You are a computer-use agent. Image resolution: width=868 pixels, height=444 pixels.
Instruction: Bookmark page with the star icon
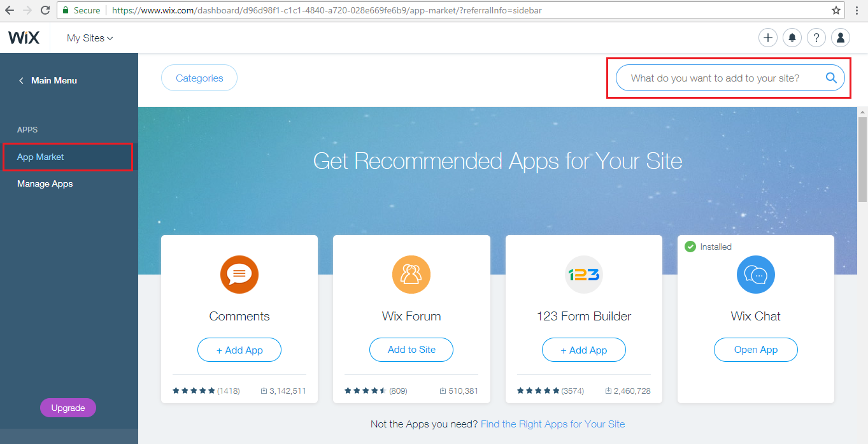click(x=836, y=10)
